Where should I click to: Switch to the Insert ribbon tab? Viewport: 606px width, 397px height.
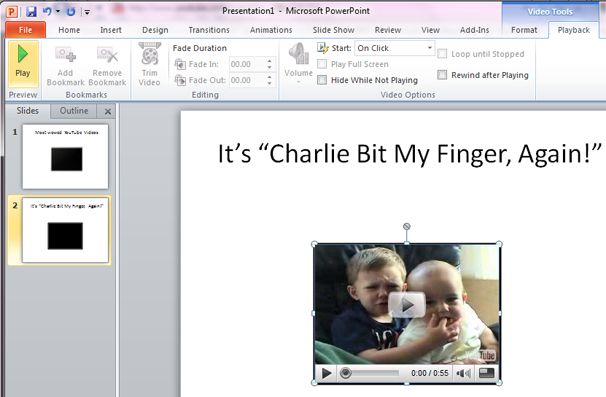pyautogui.click(x=111, y=30)
